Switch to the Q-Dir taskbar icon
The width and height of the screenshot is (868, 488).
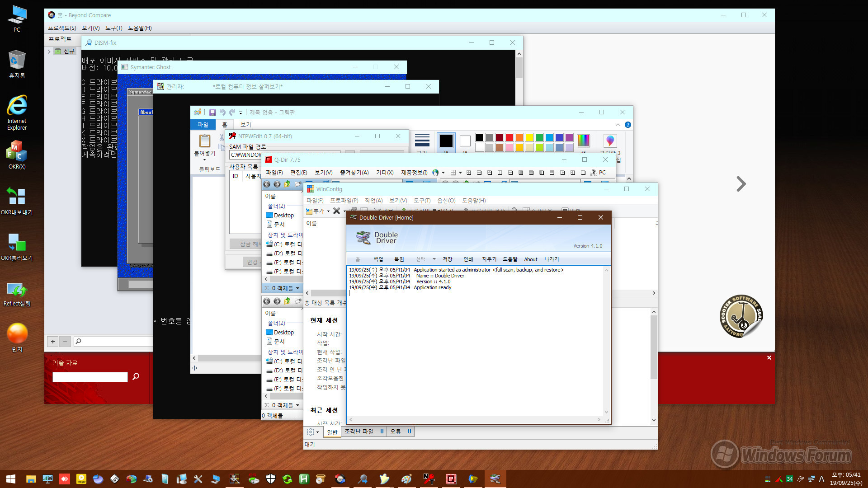pos(451,479)
